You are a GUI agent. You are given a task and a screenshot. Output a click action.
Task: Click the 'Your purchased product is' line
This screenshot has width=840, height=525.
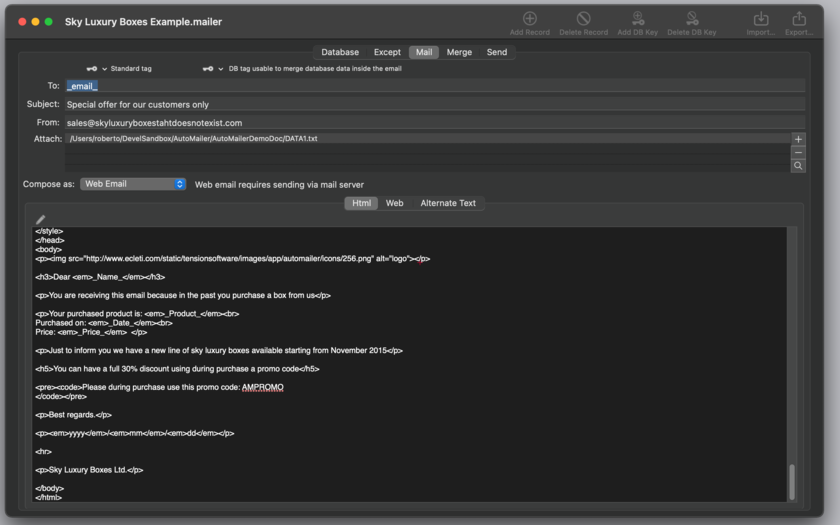[x=137, y=314]
